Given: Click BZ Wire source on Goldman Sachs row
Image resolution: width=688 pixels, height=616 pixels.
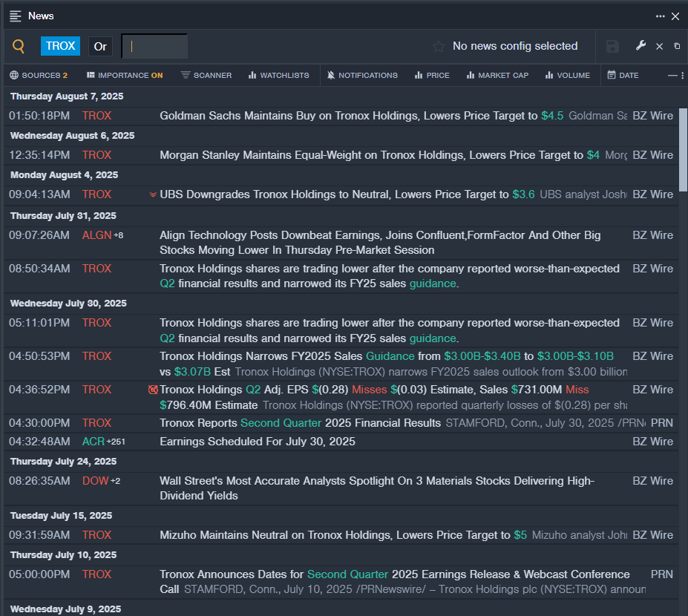Looking at the screenshot, I should [x=653, y=116].
